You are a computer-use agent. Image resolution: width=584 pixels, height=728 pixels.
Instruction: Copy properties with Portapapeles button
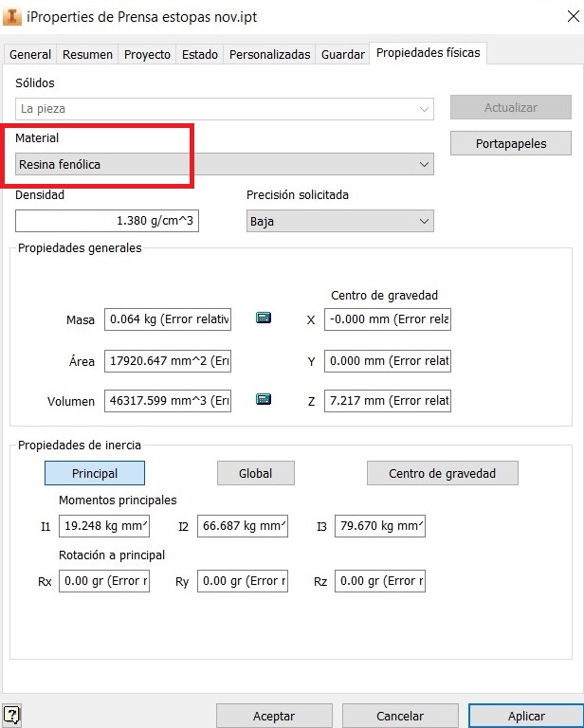pos(511,143)
